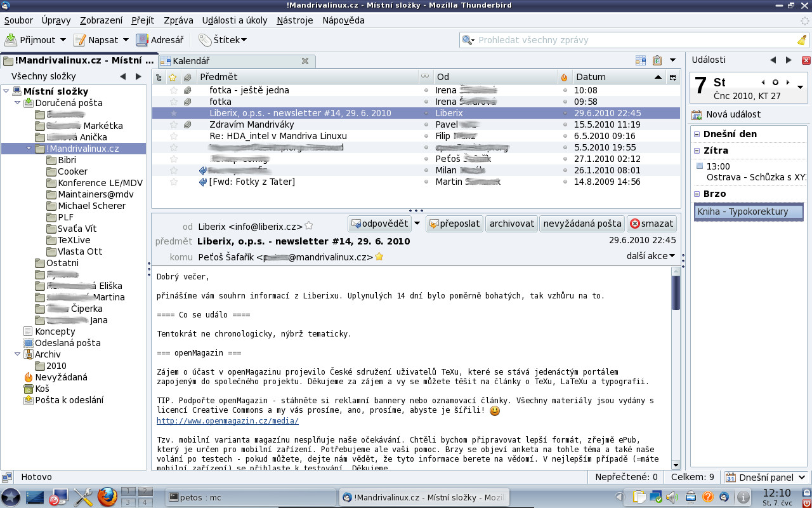The width and height of the screenshot is (812, 508).
Task: Click the star next to the recipient's mandrivalinux.cz address
Action: pos(379,257)
